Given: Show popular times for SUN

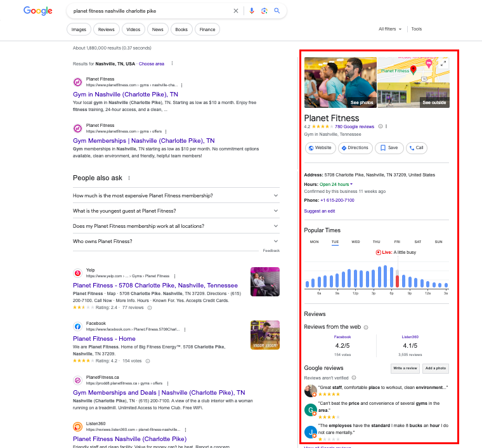Looking at the screenshot, I should tap(438, 242).
